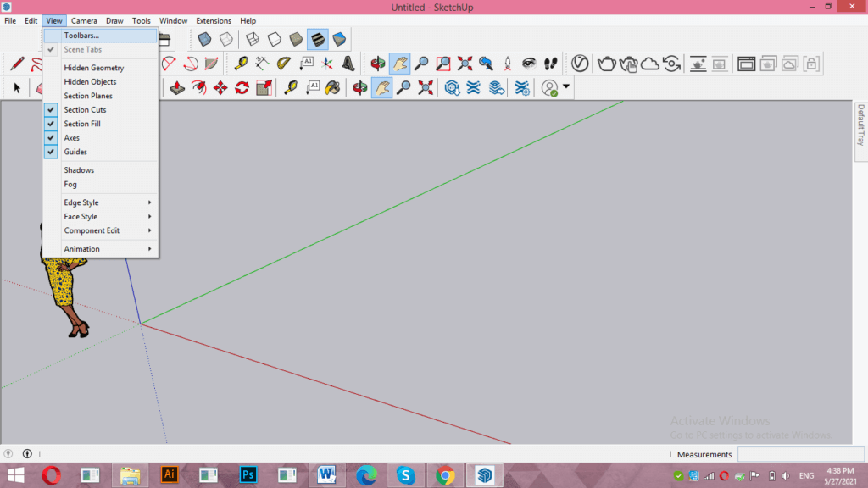Open the Camera menu
This screenshot has width=868, height=488.
click(x=84, y=20)
